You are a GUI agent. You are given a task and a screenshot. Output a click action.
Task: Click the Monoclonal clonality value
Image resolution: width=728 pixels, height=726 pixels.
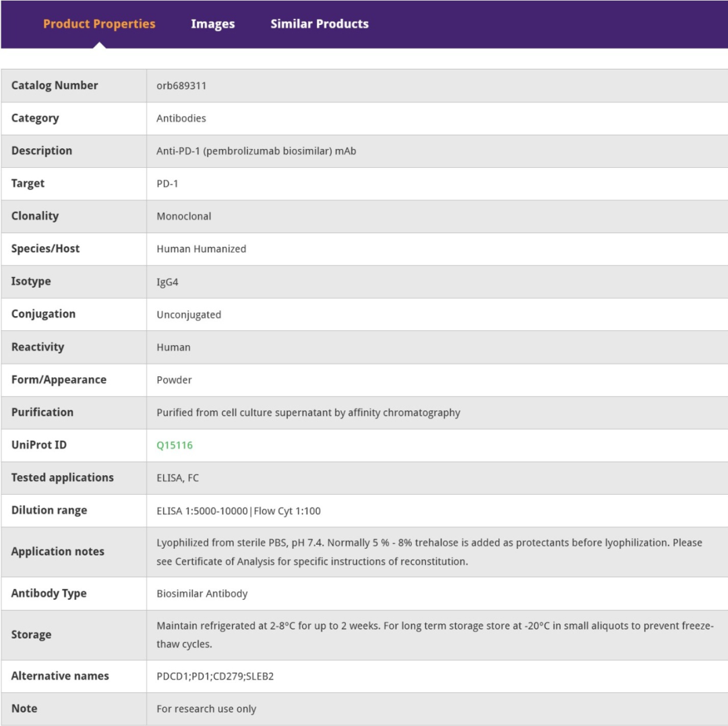(183, 216)
